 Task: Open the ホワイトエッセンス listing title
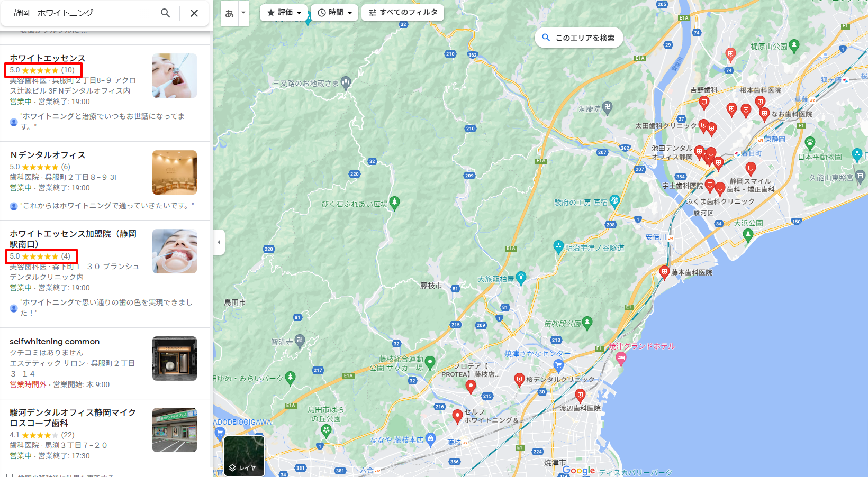(47, 58)
